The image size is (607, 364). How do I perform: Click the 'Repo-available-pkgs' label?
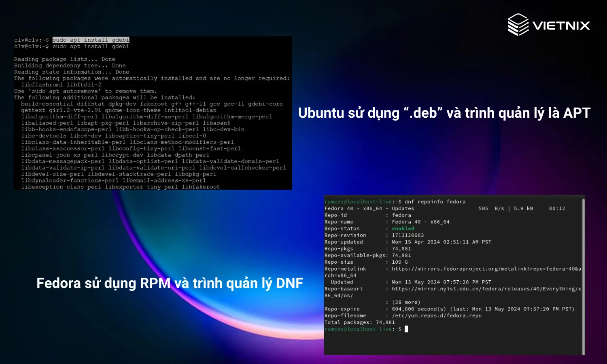355,256
